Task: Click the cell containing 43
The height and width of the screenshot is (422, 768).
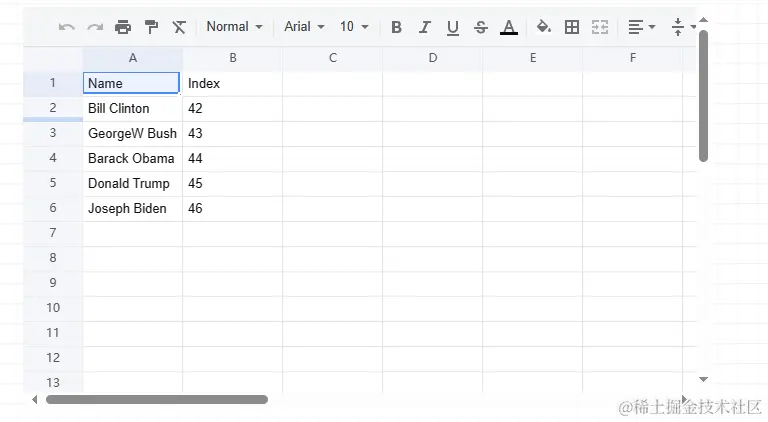Action: pyautogui.click(x=233, y=134)
